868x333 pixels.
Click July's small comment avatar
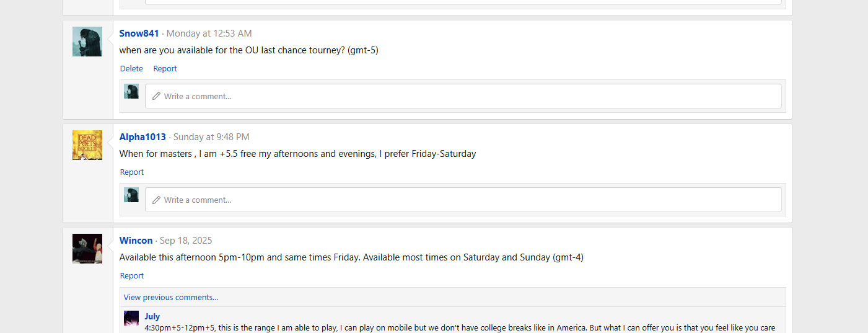pyautogui.click(x=131, y=318)
